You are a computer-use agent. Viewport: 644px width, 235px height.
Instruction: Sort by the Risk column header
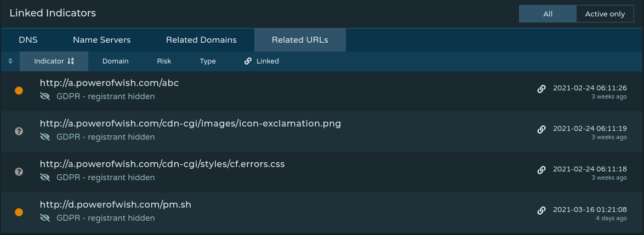(164, 61)
